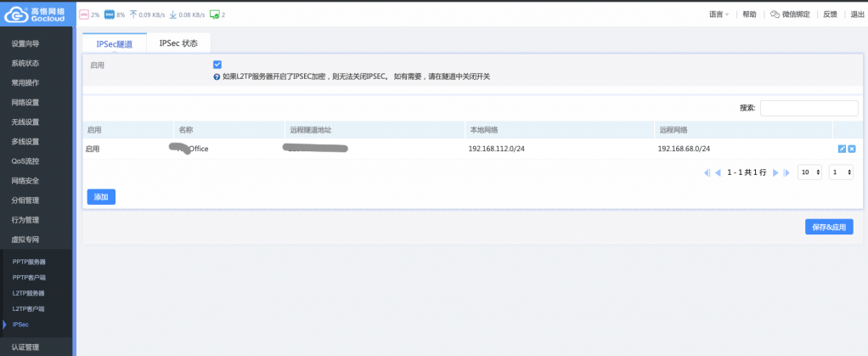The height and width of the screenshot is (356, 868).
Task: Click the Gocloud logo
Action: [37, 14]
